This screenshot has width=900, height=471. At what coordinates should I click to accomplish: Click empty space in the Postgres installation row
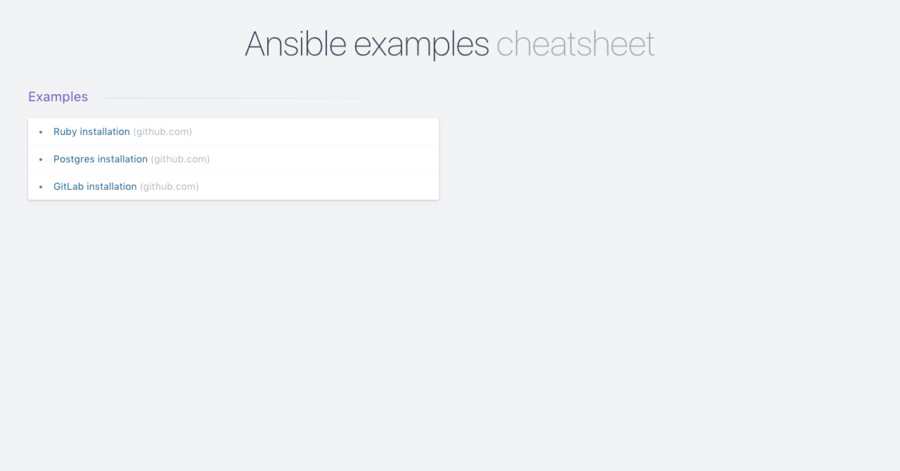click(x=320, y=159)
